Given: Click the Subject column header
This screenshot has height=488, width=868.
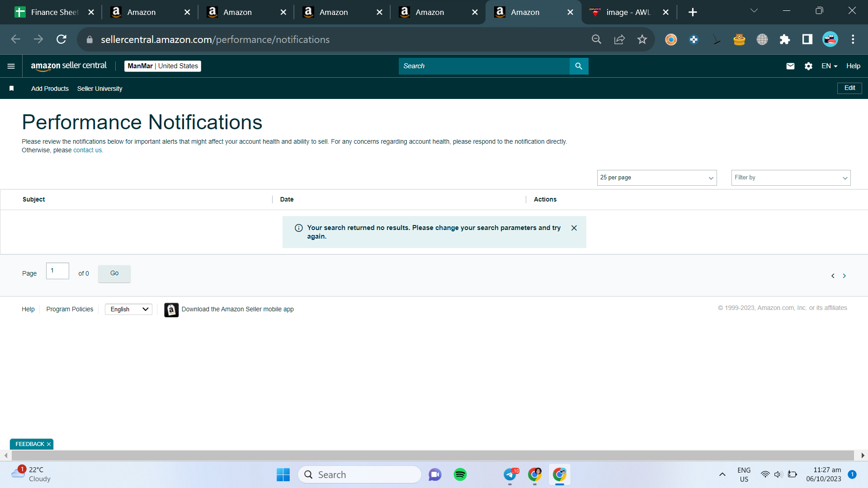Looking at the screenshot, I should [x=33, y=199].
